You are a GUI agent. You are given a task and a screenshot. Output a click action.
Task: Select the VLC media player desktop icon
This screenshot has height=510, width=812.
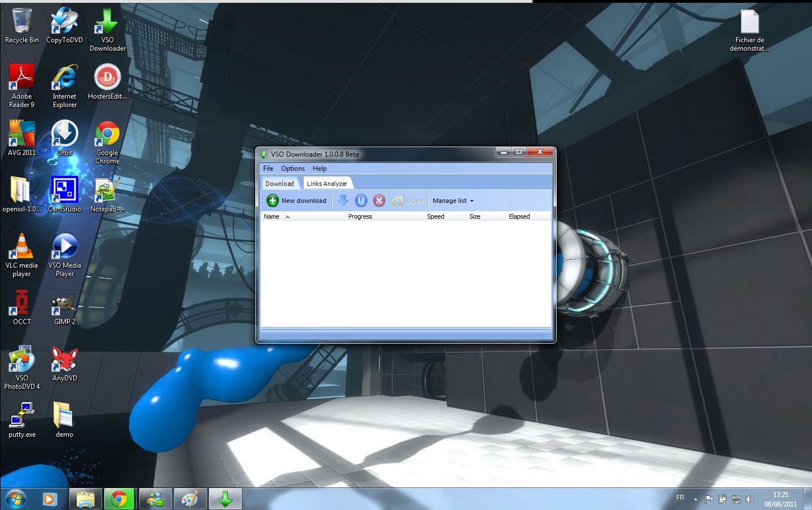pos(22,255)
